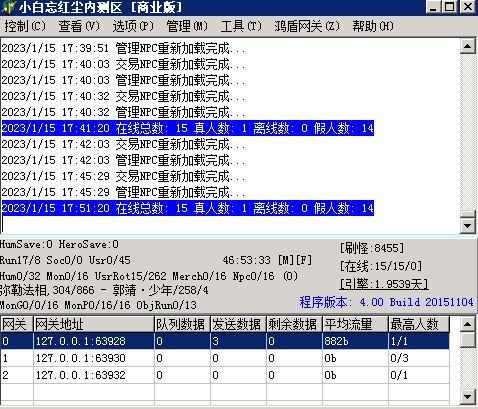This screenshot has width=478, height=409.
Task: Click the 网关 column header
Action: point(17,324)
